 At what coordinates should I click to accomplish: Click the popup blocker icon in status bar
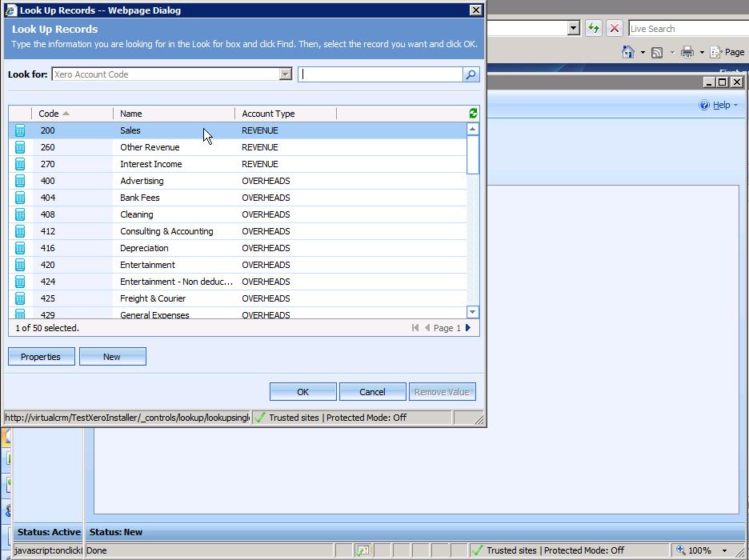pos(362,550)
